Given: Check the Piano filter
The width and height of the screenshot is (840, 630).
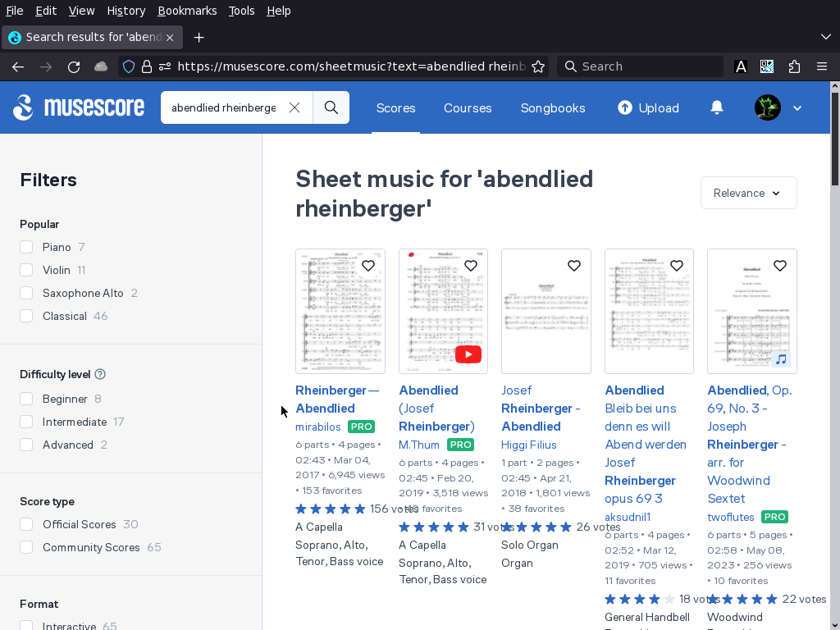Looking at the screenshot, I should click(x=26, y=247).
